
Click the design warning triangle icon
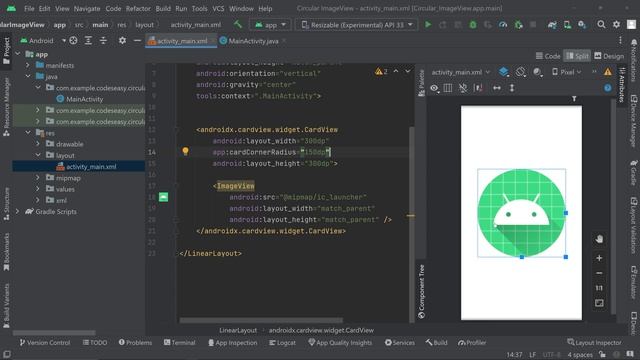(608, 72)
